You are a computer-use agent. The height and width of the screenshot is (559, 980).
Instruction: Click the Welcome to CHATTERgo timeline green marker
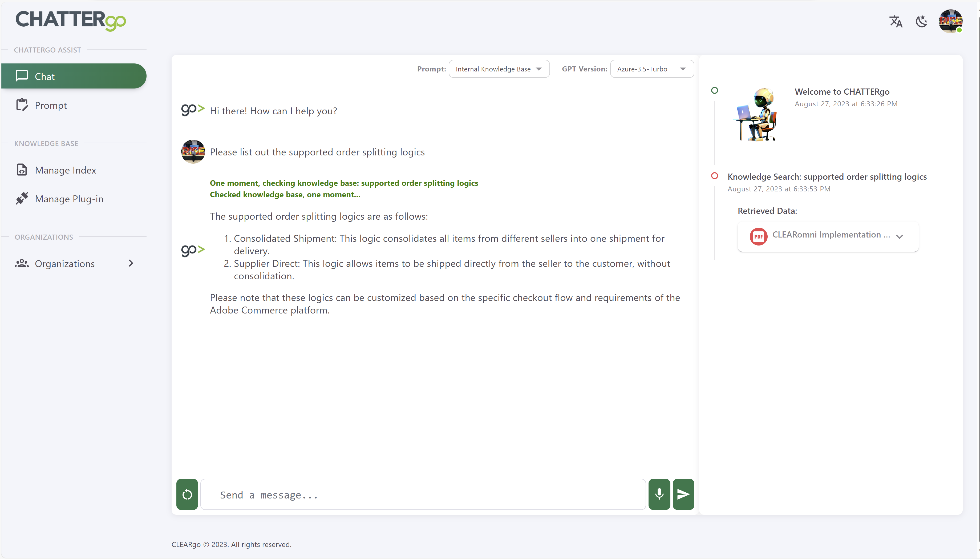(714, 91)
